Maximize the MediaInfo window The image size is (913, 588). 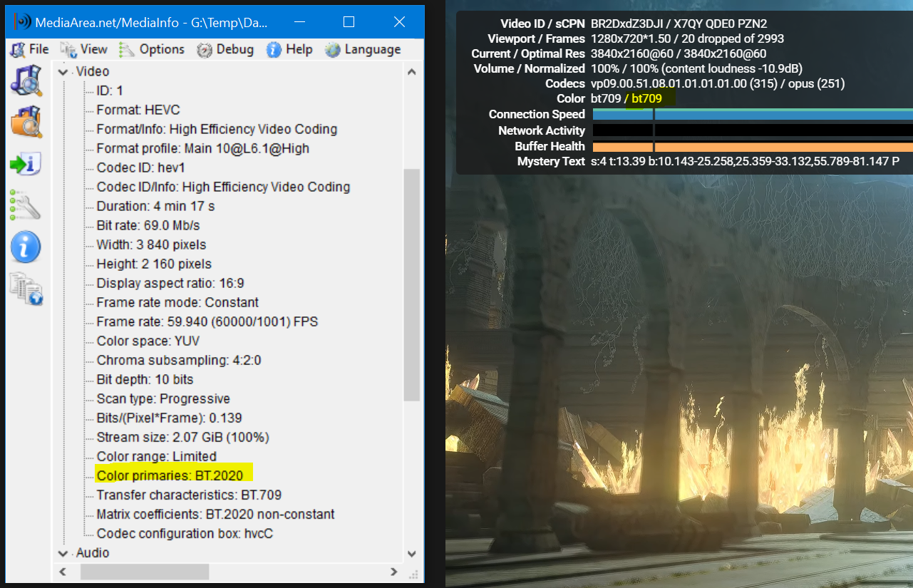click(349, 21)
